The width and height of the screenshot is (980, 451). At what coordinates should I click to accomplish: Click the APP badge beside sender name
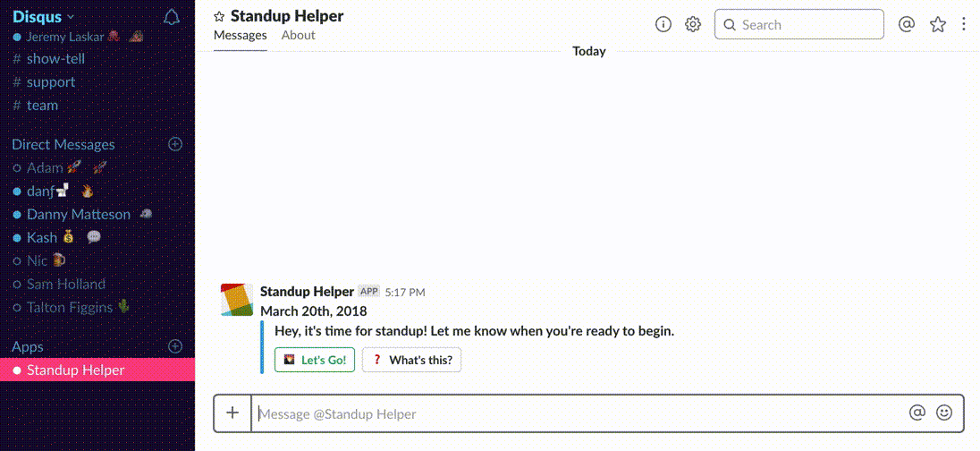[x=368, y=291]
